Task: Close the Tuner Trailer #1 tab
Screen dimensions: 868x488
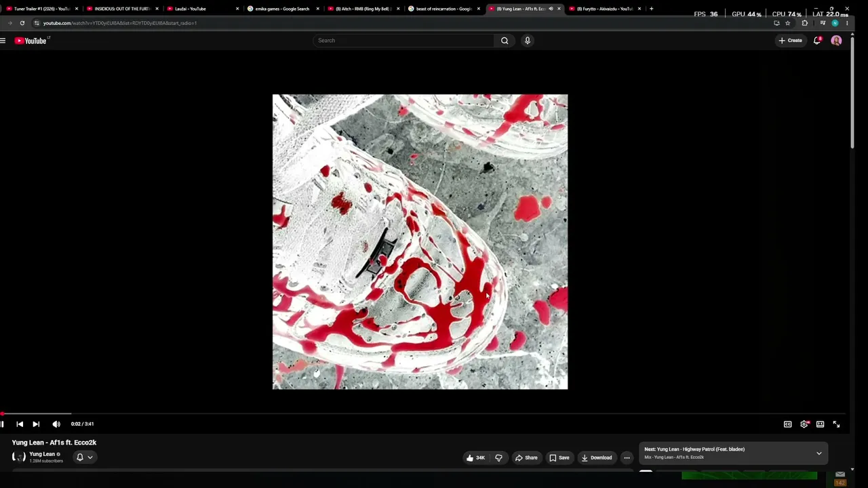Action: tap(77, 9)
